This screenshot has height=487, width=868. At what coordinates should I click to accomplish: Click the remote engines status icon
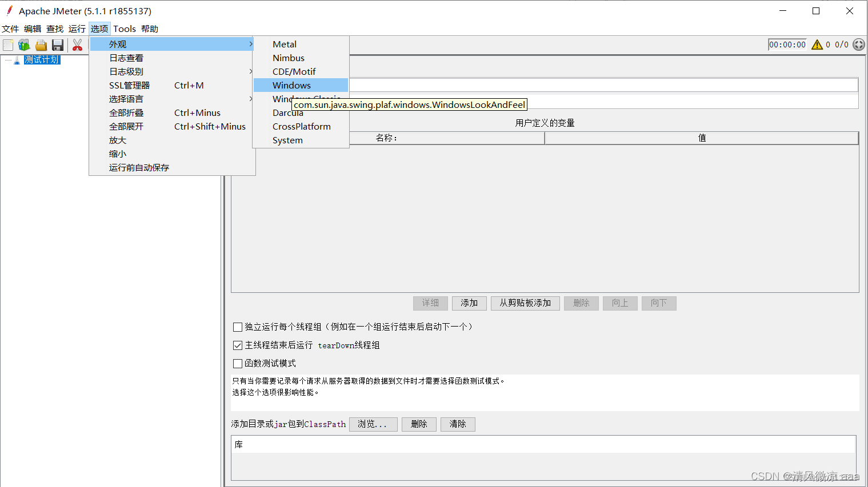click(859, 45)
